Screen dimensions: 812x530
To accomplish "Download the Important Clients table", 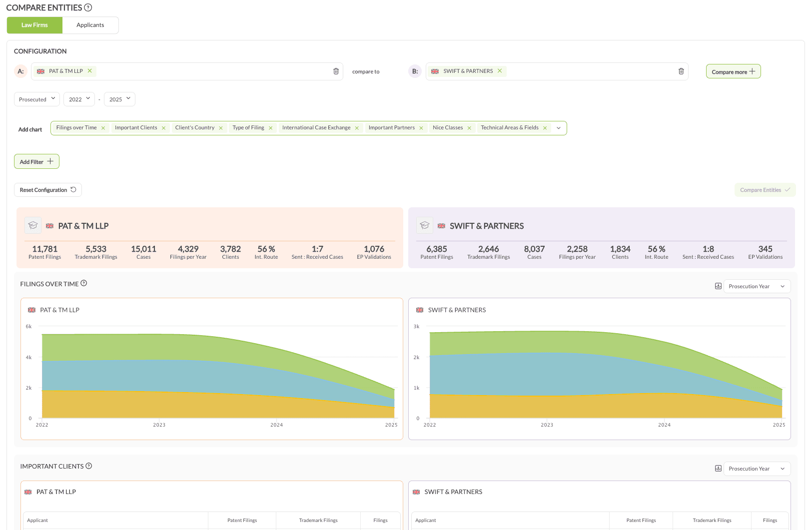I will coord(718,469).
